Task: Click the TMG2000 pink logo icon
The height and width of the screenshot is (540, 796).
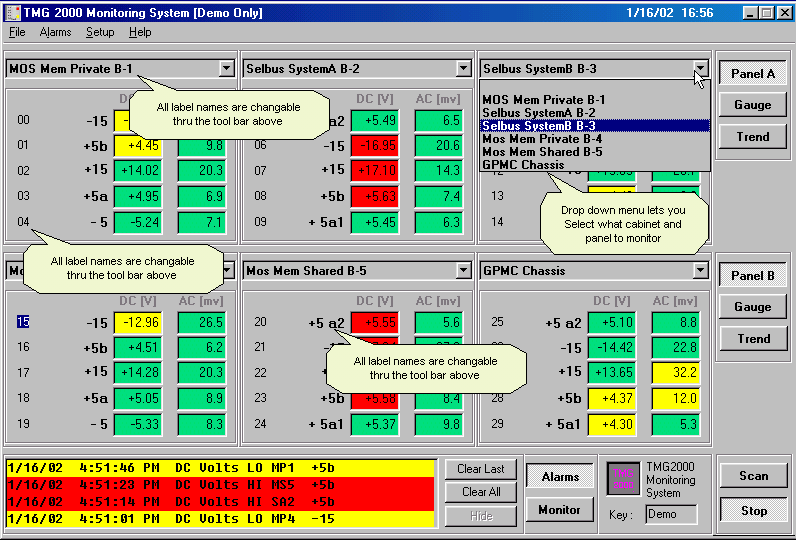Action: pyautogui.click(x=626, y=477)
